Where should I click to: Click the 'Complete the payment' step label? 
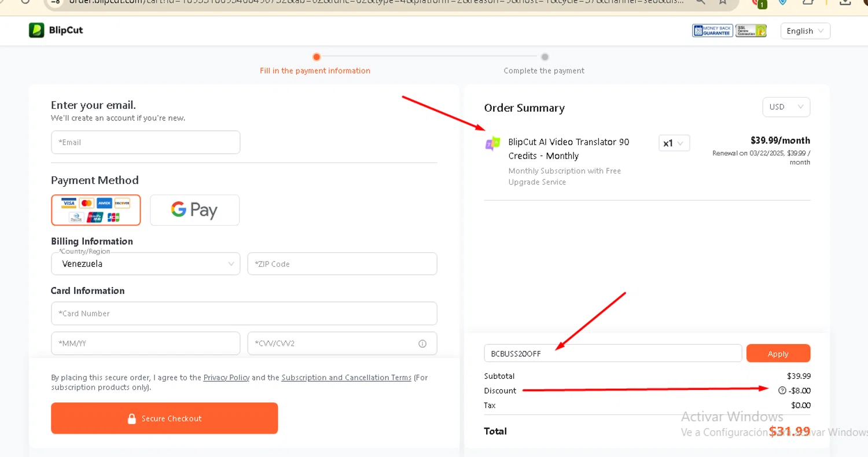[544, 71]
